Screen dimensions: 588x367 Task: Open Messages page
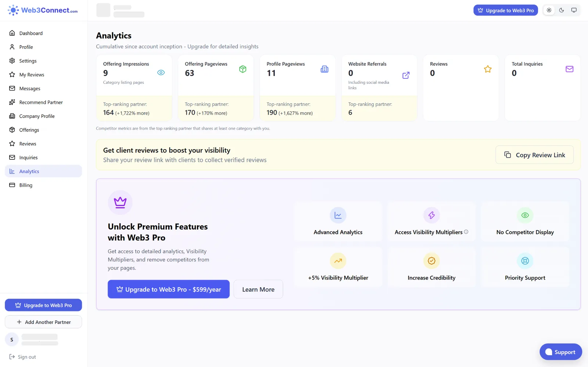[43, 89]
